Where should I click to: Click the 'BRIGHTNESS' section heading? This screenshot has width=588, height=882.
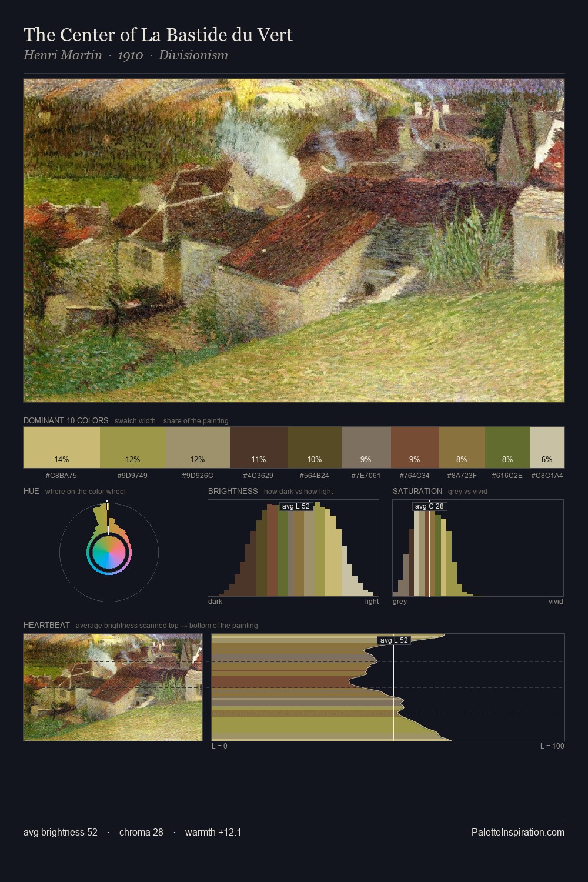point(233,491)
